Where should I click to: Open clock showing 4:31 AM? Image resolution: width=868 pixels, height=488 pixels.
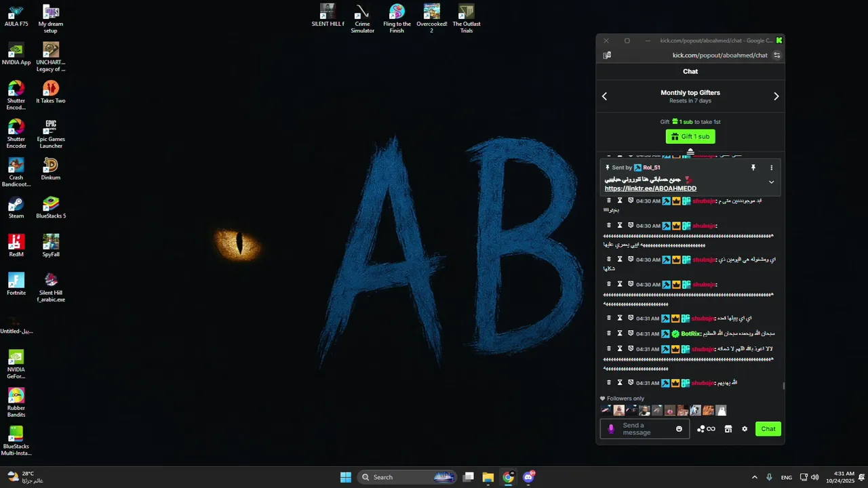840,477
